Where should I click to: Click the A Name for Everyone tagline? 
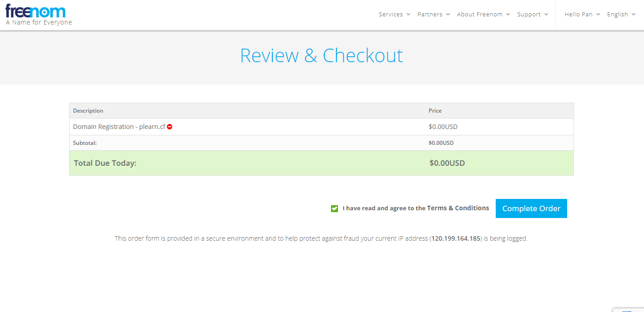coord(39,22)
